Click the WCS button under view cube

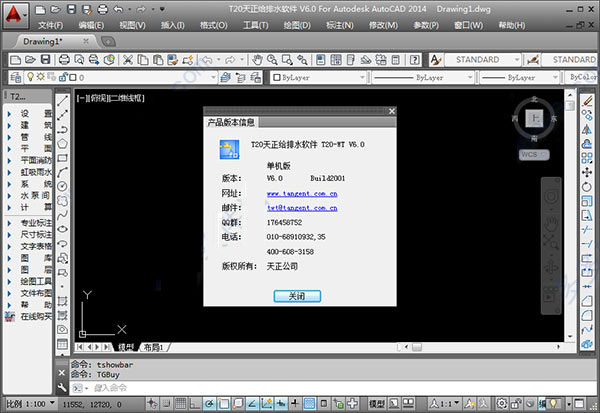tap(534, 155)
